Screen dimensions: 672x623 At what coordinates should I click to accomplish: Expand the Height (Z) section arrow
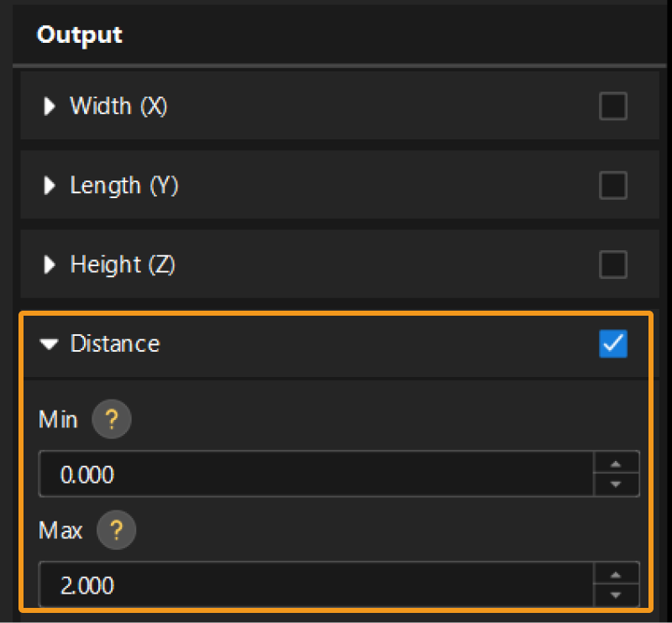(x=50, y=264)
